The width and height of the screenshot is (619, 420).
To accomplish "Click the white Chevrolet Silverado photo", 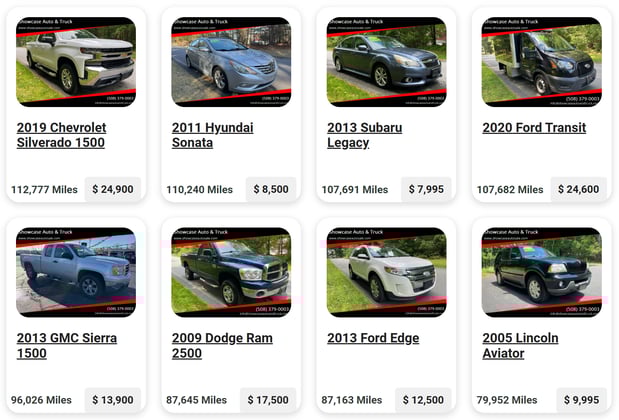I will (76, 62).
